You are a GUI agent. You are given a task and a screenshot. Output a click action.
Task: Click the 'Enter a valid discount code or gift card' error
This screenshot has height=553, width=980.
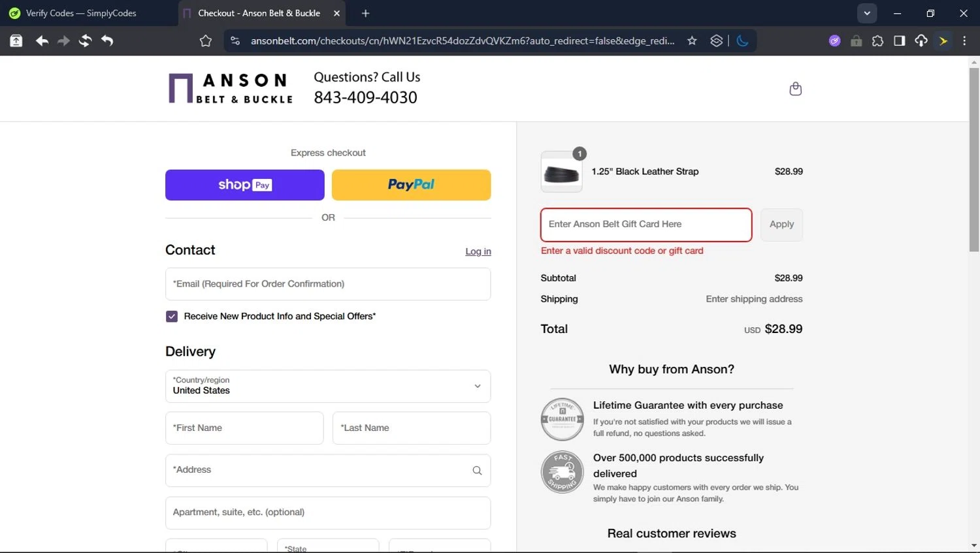[622, 251]
